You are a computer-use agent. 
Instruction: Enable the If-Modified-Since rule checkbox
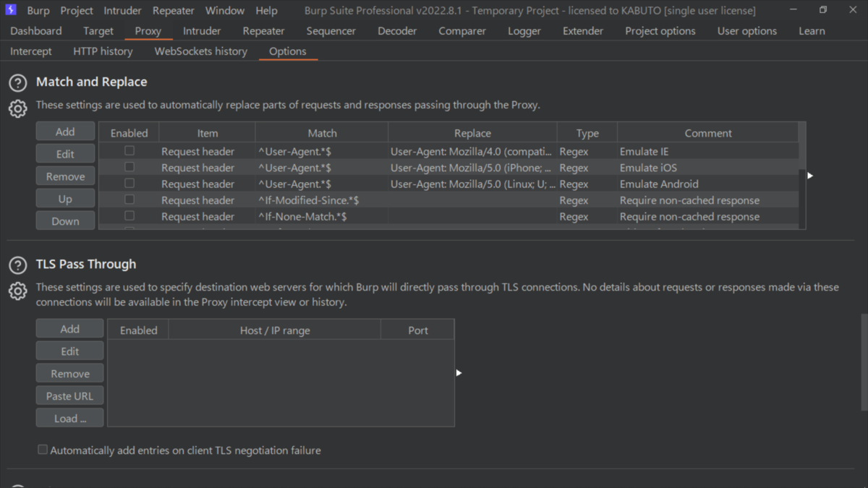point(129,200)
